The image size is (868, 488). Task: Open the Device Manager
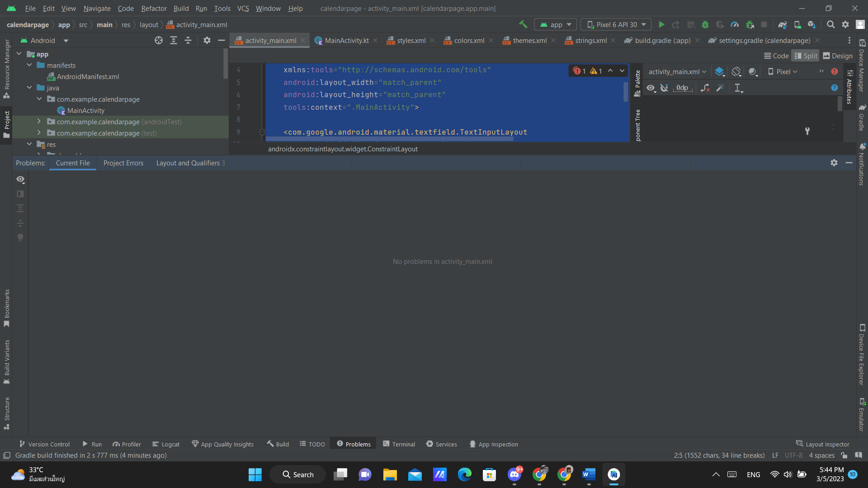tap(798, 24)
